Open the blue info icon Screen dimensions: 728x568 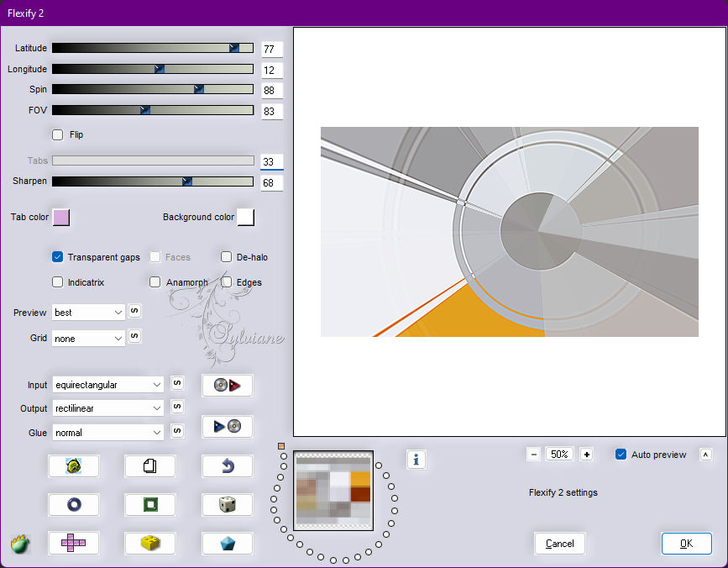click(416, 460)
